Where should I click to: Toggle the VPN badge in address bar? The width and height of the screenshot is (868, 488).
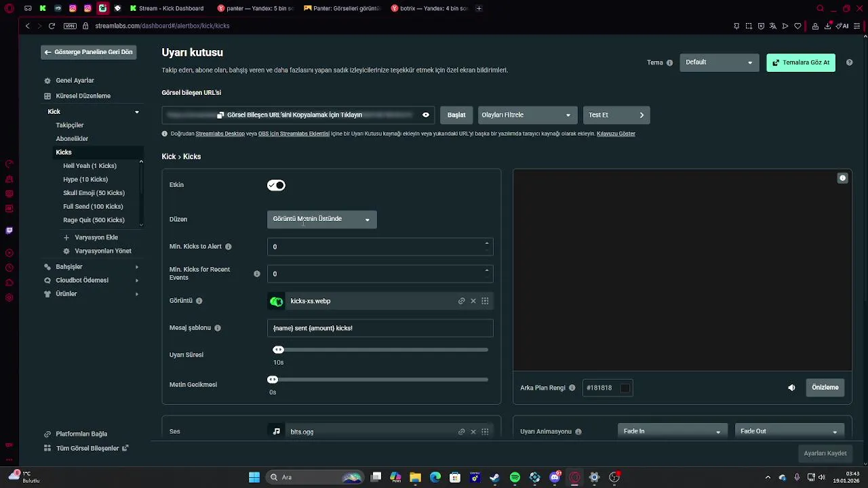(70, 26)
